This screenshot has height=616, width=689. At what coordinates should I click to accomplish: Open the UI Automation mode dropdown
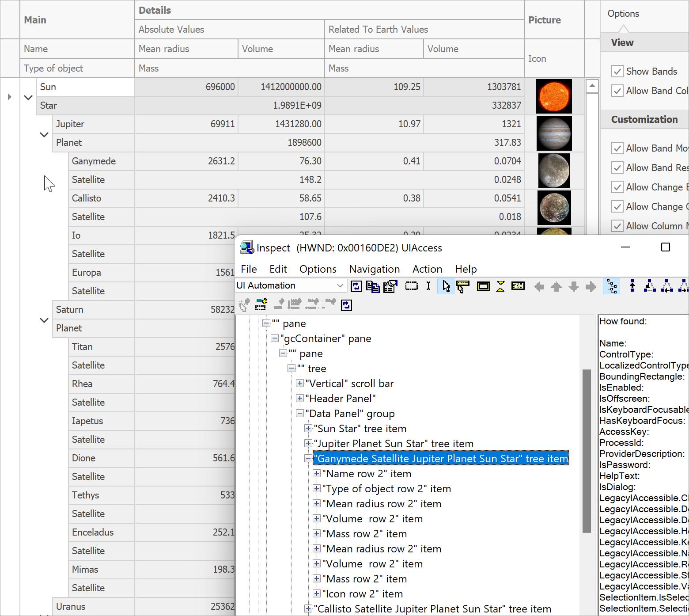[340, 285]
